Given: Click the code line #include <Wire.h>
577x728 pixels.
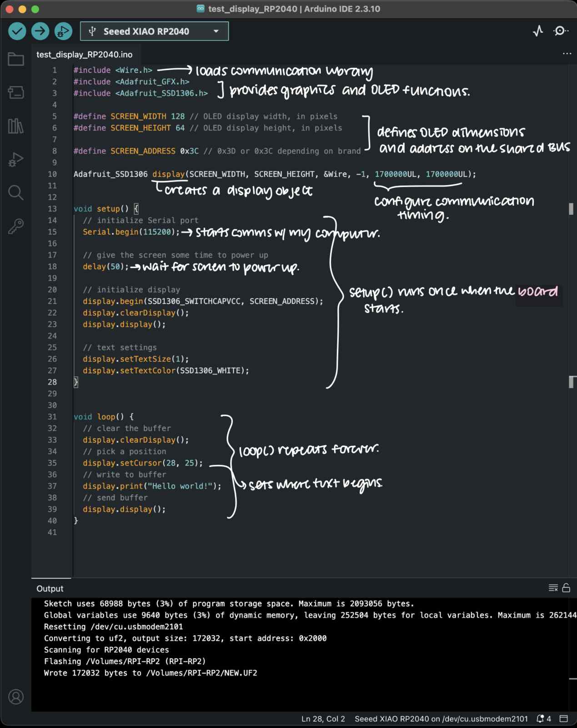Looking at the screenshot, I should tap(113, 70).
